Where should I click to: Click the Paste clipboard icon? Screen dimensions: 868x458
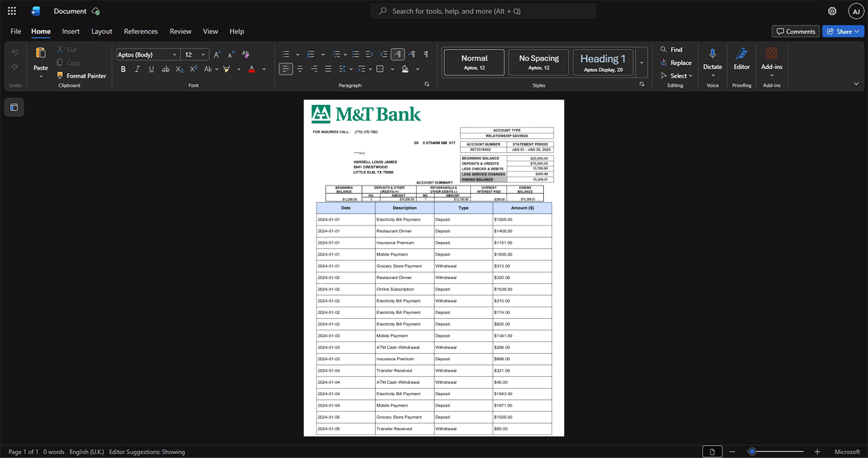click(x=41, y=53)
